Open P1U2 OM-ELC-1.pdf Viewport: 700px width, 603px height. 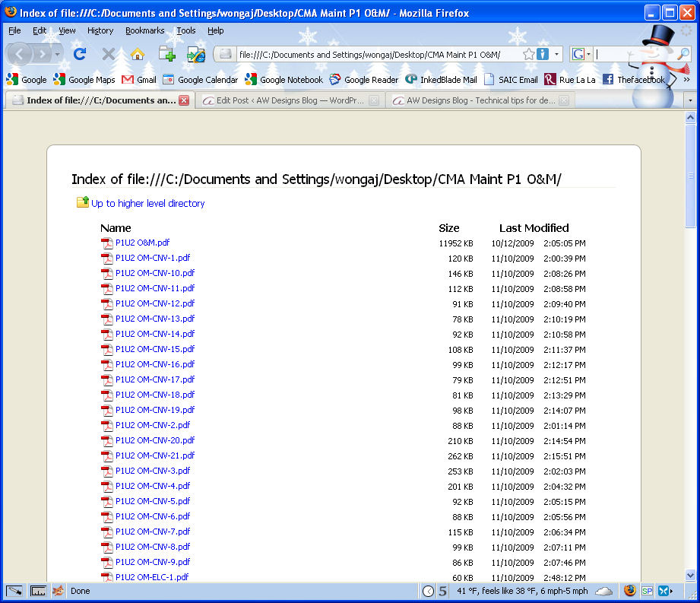pos(152,576)
